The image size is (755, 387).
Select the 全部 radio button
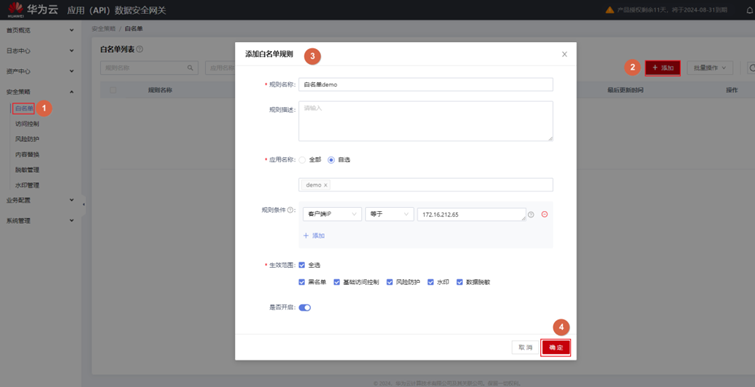302,160
